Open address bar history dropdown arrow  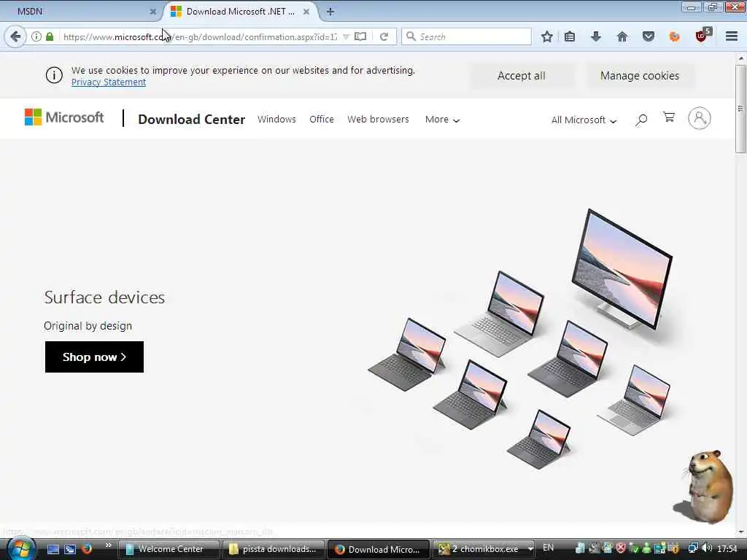[347, 36]
